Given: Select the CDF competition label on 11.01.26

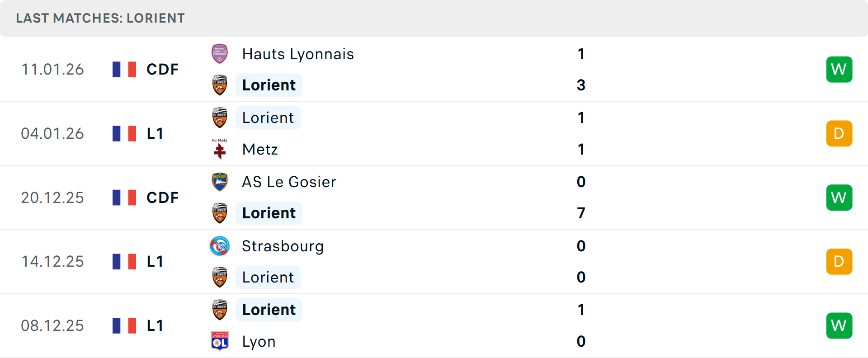Looking at the screenshot, I should click(x=162, y=69).
